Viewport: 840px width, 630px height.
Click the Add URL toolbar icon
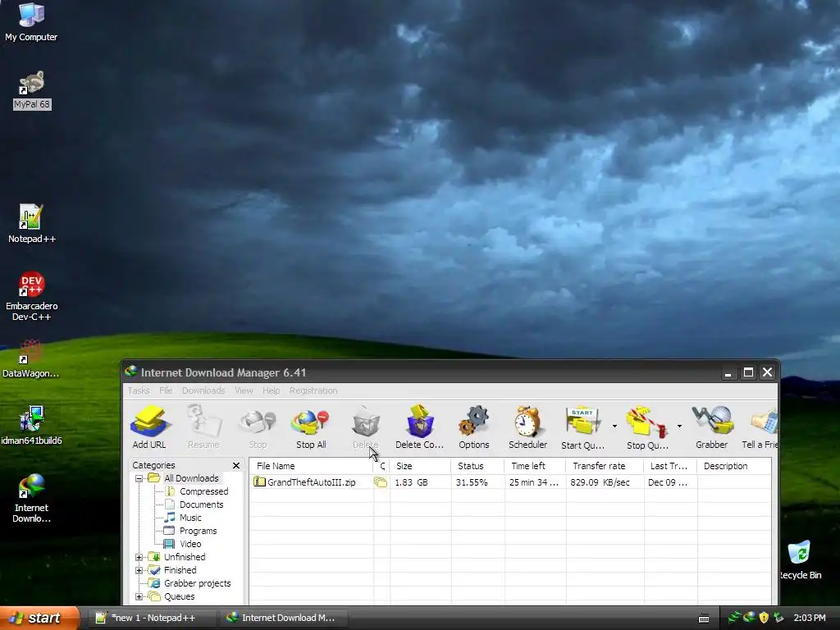[x=149, y=427]
